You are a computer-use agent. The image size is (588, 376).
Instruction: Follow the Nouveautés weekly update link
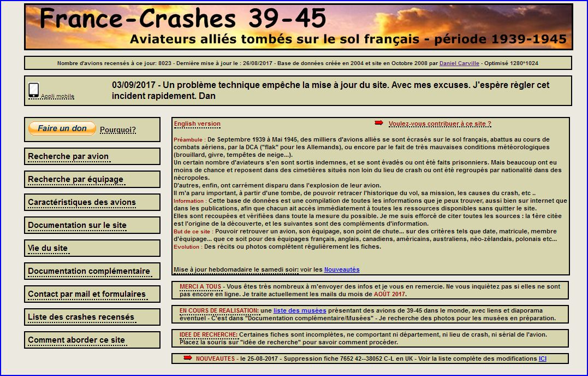[x=342, y=269]
